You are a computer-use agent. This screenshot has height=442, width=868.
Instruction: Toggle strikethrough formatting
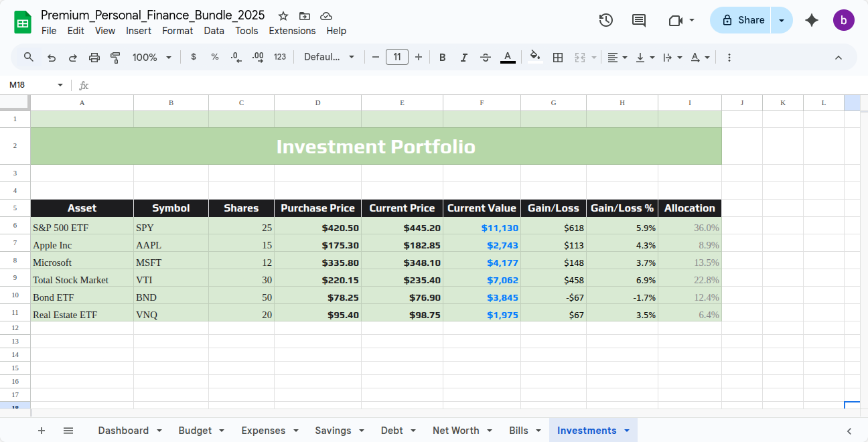pyautogui.click(x=486, y=58)
